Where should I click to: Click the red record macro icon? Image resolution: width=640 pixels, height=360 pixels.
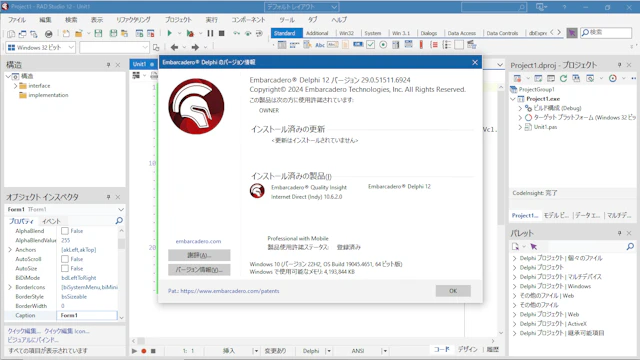144,351
